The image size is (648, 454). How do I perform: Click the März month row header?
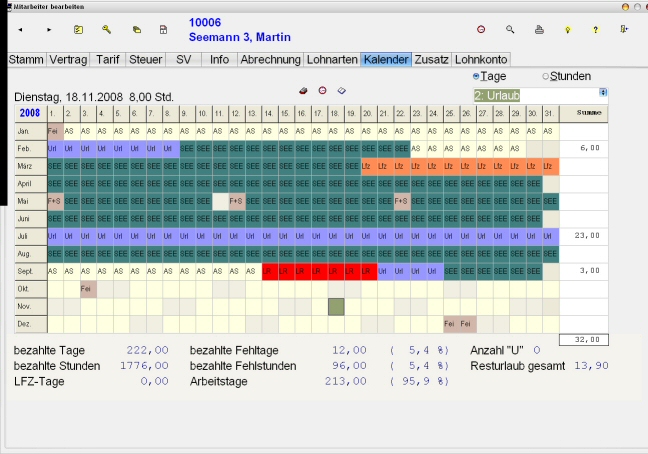click(31, 166)
